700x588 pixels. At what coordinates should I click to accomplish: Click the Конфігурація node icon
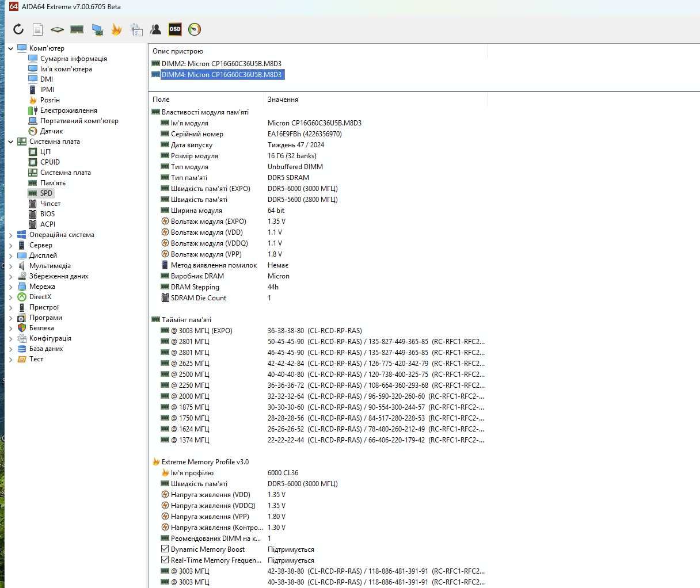tap(22, 338)
